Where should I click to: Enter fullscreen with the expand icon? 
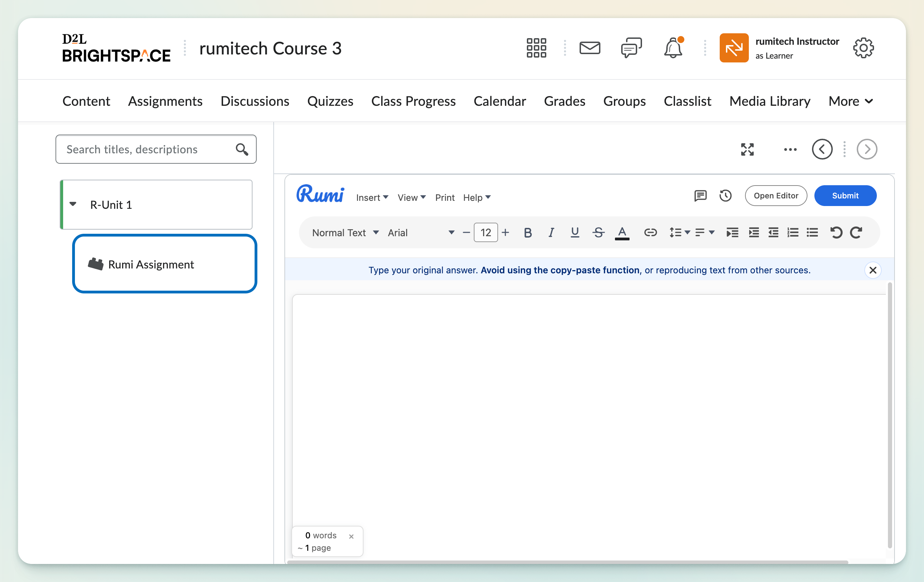click(747, 149)
